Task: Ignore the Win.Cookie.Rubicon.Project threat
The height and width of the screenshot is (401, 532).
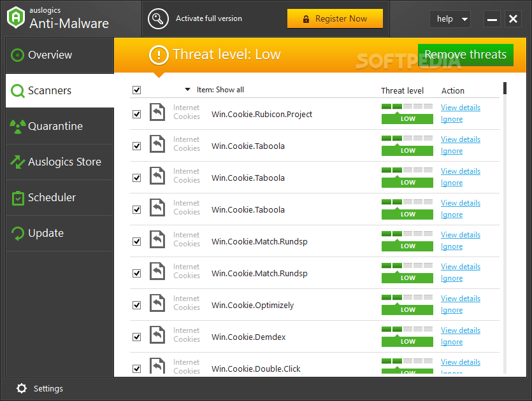Action: [452, 119]
